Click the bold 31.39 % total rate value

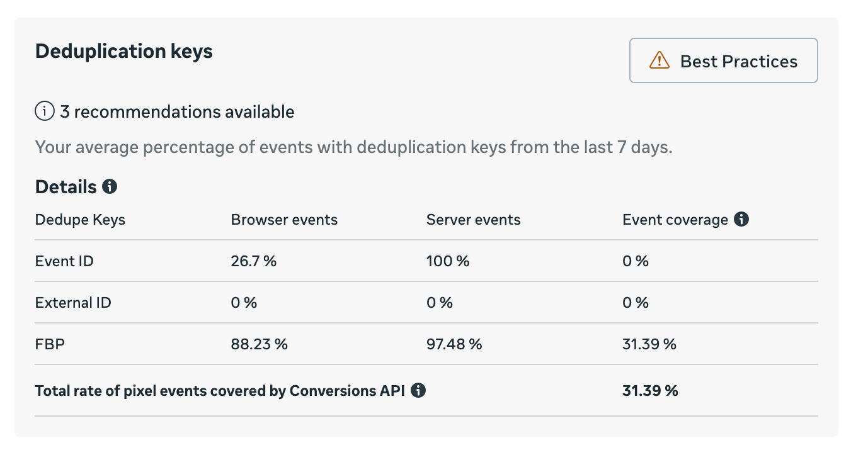click(649, 391)
